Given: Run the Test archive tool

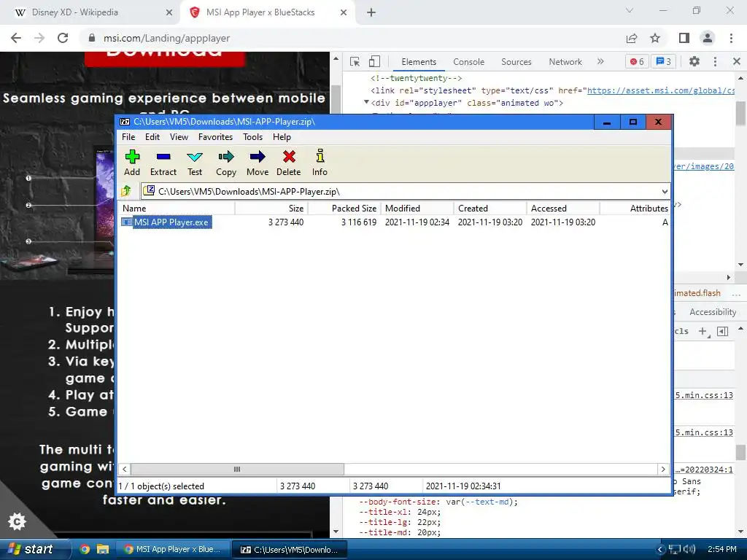Looking at the screenshot, I should coord(195,163).
